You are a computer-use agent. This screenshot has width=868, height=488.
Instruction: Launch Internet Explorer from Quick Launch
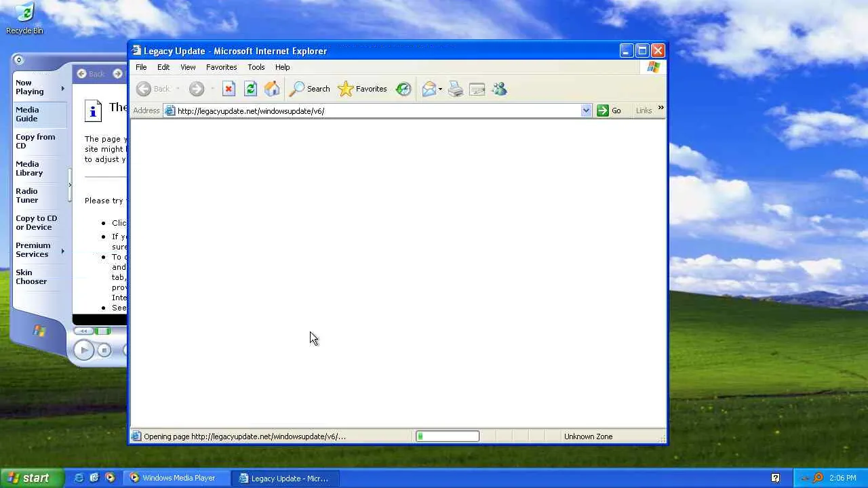coord(79,478)
